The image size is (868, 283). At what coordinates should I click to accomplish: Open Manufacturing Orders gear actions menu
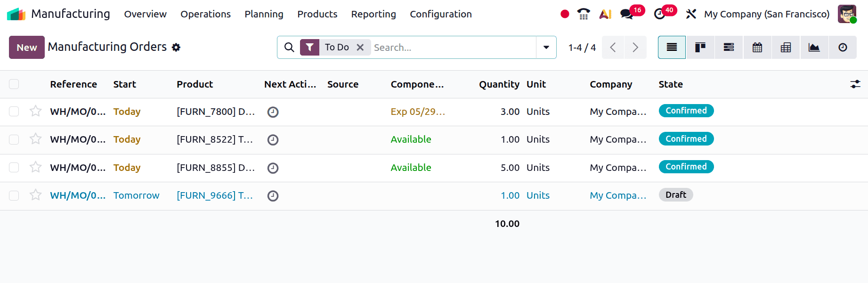pyautogui.click(x=176, y=47)
